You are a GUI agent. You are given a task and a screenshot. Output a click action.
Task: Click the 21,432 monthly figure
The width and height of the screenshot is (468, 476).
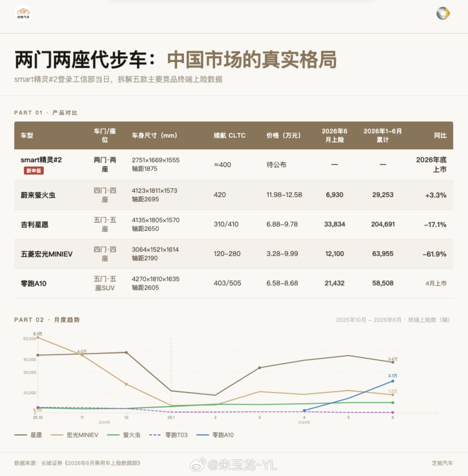click(334, 283)
